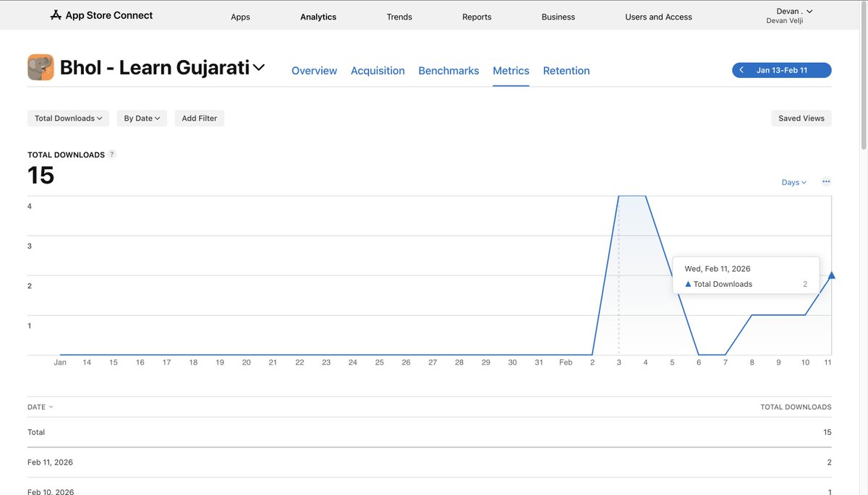This screenshot has width=868, height=495.
Task: Open the chart ellipsis options menu
Action: tap(826, 182)
